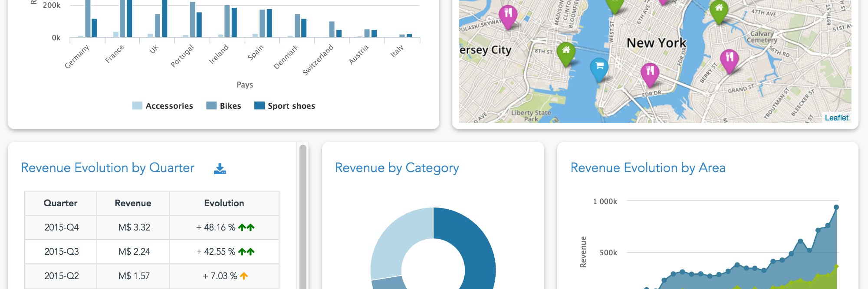Click the UK axis label
Screen dimensions: 868x289
coord(154,49)
